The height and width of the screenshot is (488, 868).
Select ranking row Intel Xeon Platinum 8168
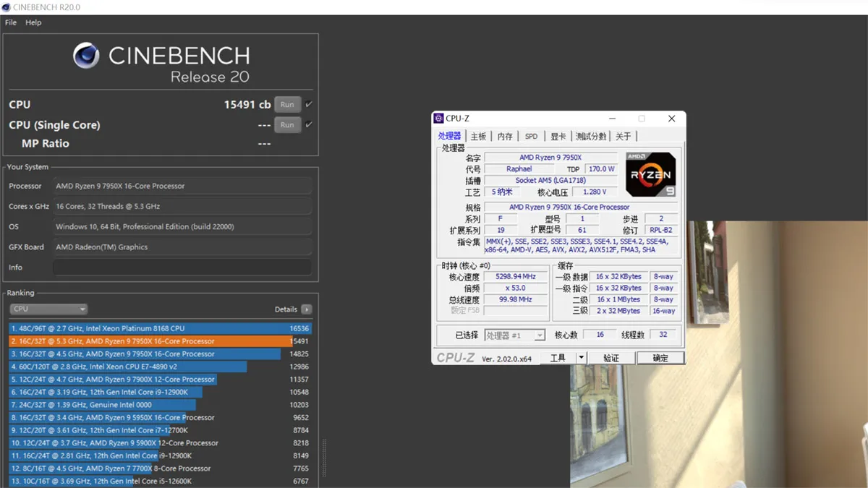pos(161,328)
